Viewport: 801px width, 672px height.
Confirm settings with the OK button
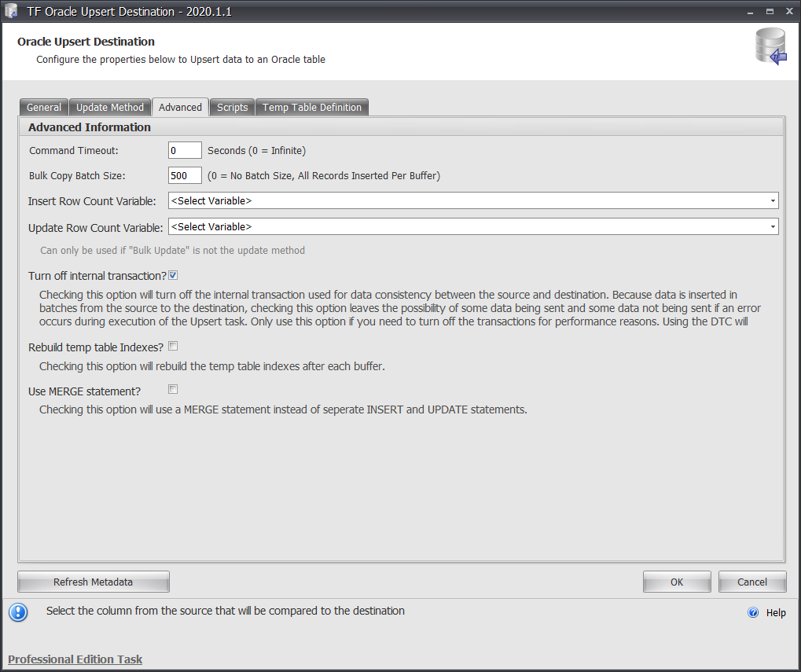(676, 582)
